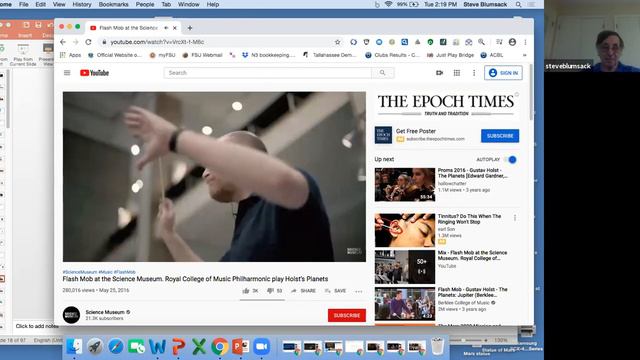Open Berklee Jupiter Flash Mob thumbnail
The width and height of the screenshot is (640, 360).
[x=405, y=304]
